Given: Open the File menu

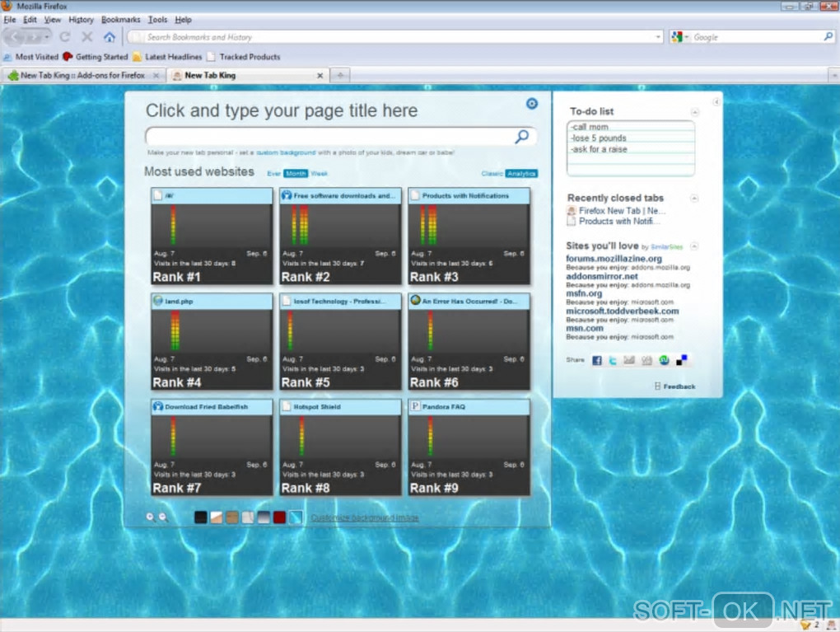Looking at the screenshot, I should pos(10,20).
